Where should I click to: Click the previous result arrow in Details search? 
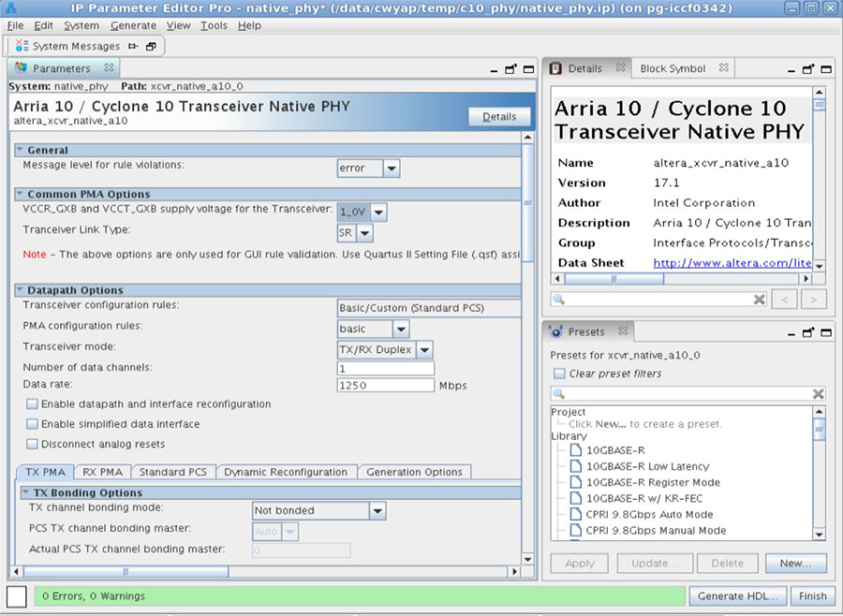coord(785,299)
